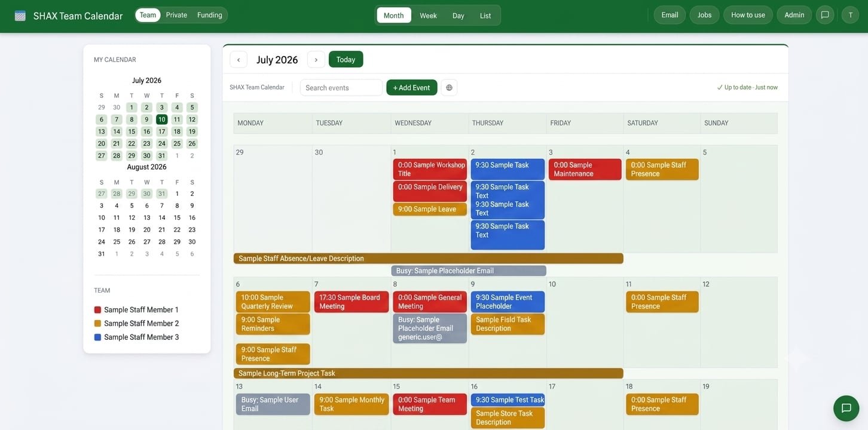The image size is (868, 430).
Task: Open the 9:30 Sample Test Task event
Action: pos(508,400)
